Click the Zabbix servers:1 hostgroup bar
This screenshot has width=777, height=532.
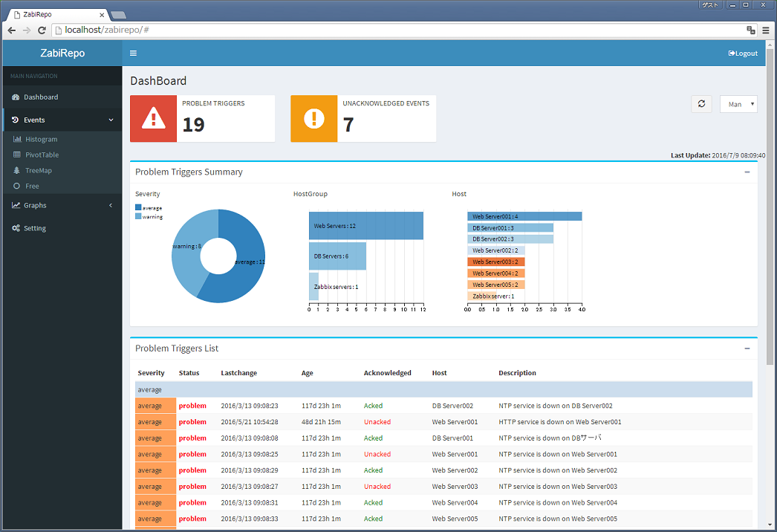click(x=313, y=287)
